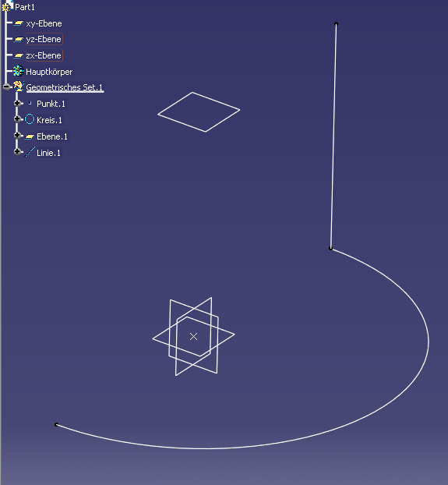Expand the Kreis.1 tree node
448x485 pixels.
pos(17,119)
